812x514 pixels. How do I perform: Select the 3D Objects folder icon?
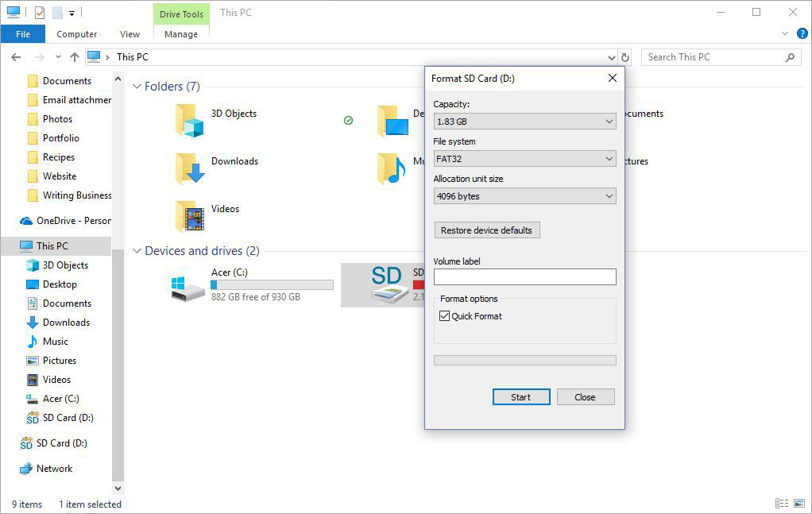[x=190, y=120]
